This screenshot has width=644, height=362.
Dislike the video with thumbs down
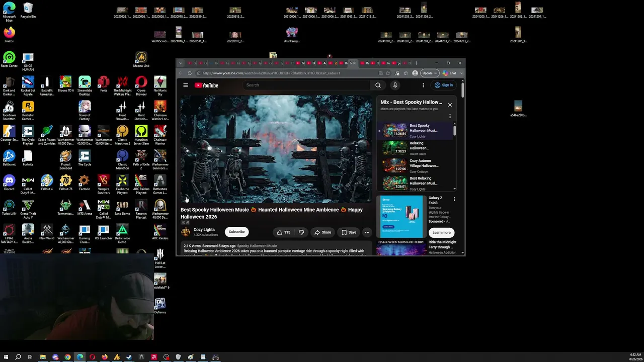pyautogui.click(x=301, y=232)
